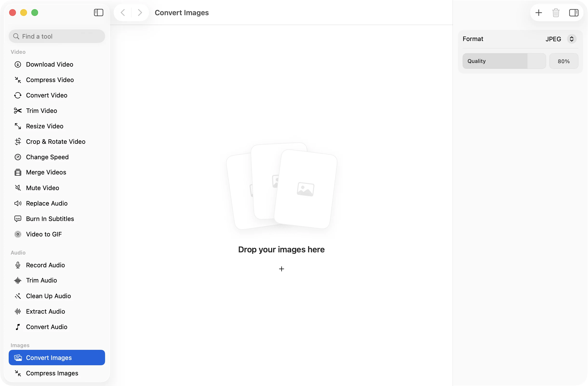This screenshot has width=588, height=386.
Task: Click the Record Audio microphone icon
Action: pos(18,265)
